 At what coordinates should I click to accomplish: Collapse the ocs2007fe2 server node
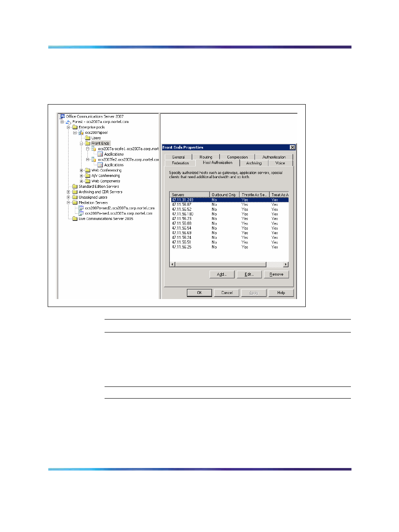[x=88, y=160]
